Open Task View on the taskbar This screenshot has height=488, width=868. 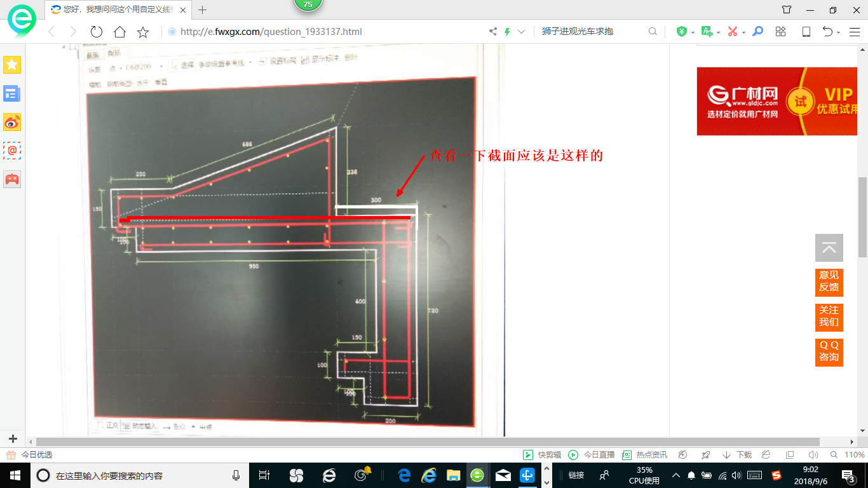264,475
